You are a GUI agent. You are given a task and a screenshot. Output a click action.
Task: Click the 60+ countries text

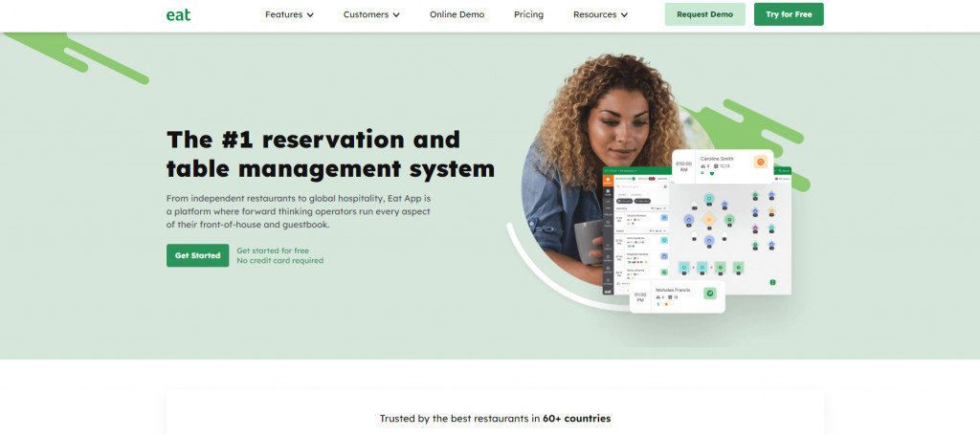(576, 418)
